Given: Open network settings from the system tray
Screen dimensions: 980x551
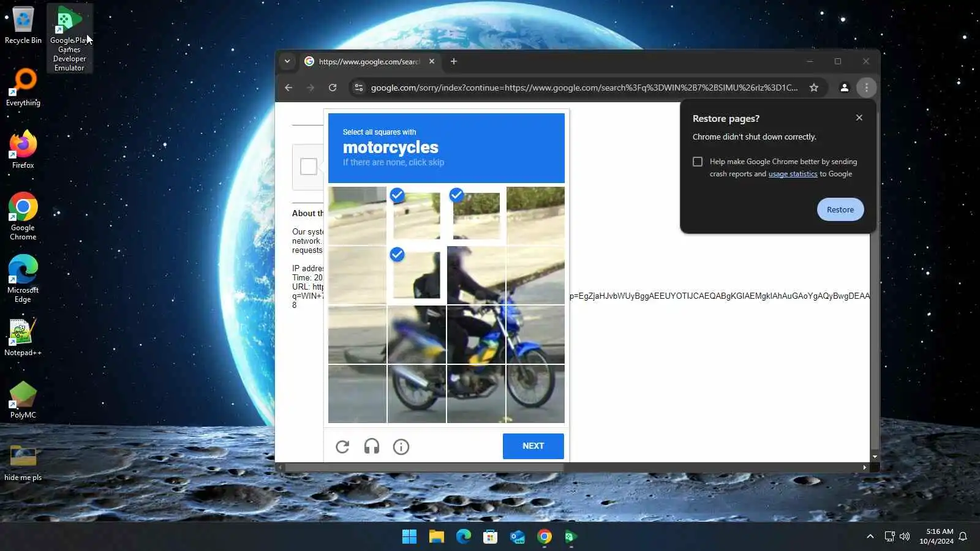Looking at the screenshot, I should pos(890,537).
